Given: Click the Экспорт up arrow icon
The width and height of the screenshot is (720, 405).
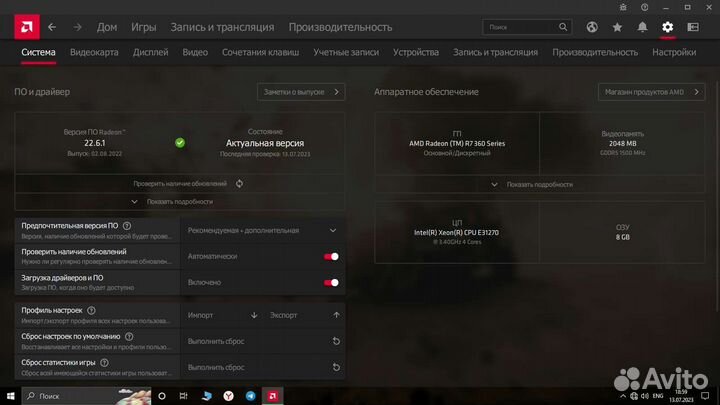Looking at the screenshot, I should [x=336, y=315].
